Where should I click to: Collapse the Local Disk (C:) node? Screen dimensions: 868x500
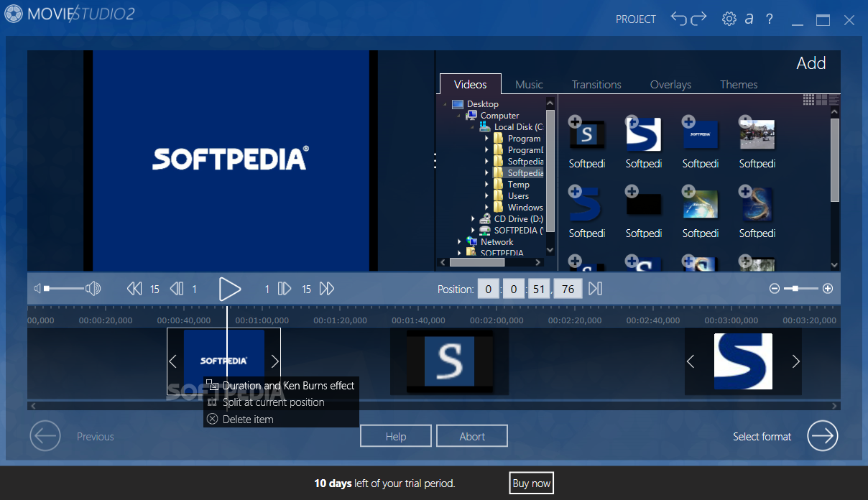(473, 127)
